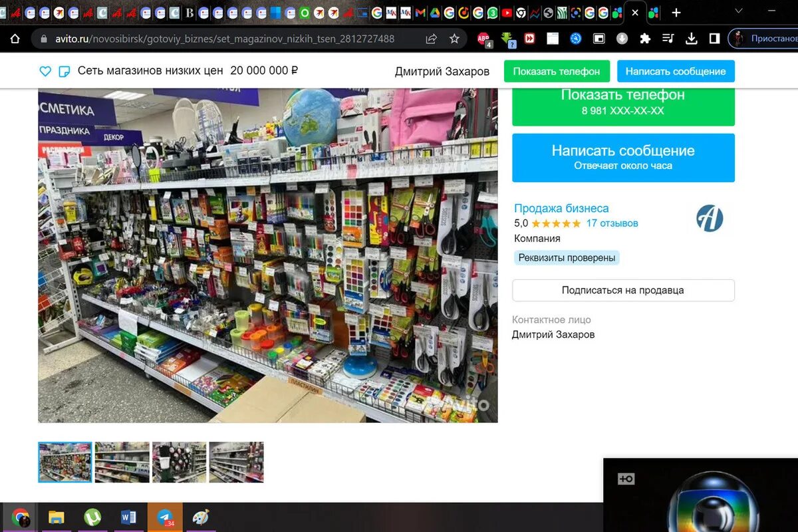Open the paused Chrome profile button
The image size is (798, 532).
click(x=763, y=39)
